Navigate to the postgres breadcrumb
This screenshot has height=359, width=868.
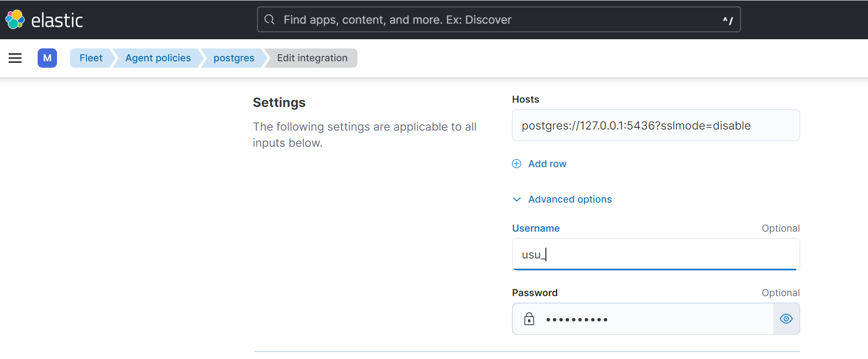click(x=233, y=58)
